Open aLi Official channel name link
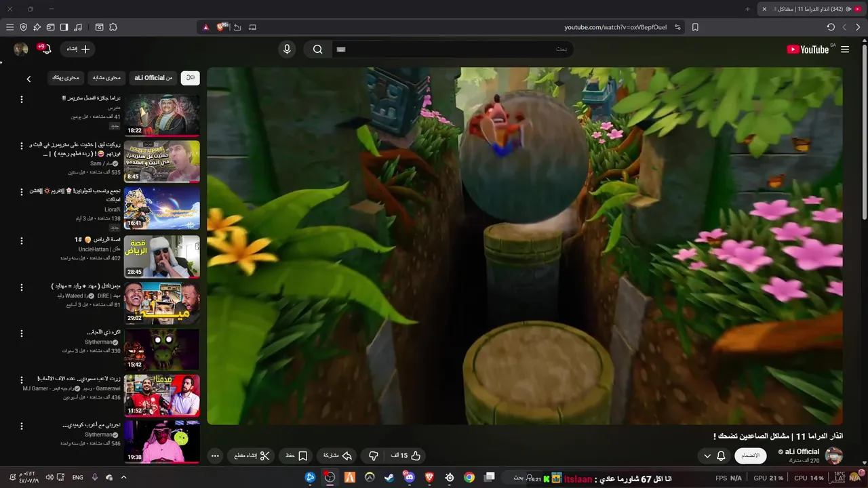 (x=802, y=451)
